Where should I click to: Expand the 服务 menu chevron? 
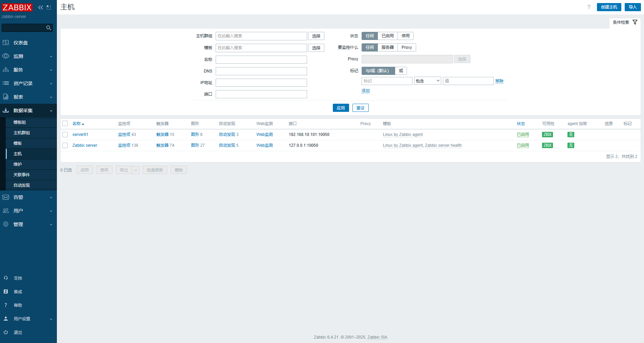[x=51, y=70]
